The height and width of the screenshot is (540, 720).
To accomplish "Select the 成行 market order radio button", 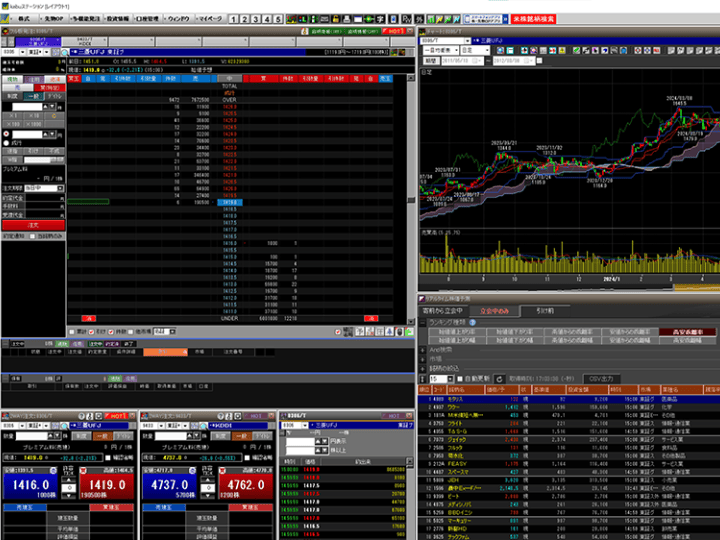I will (x=6, y=143).
